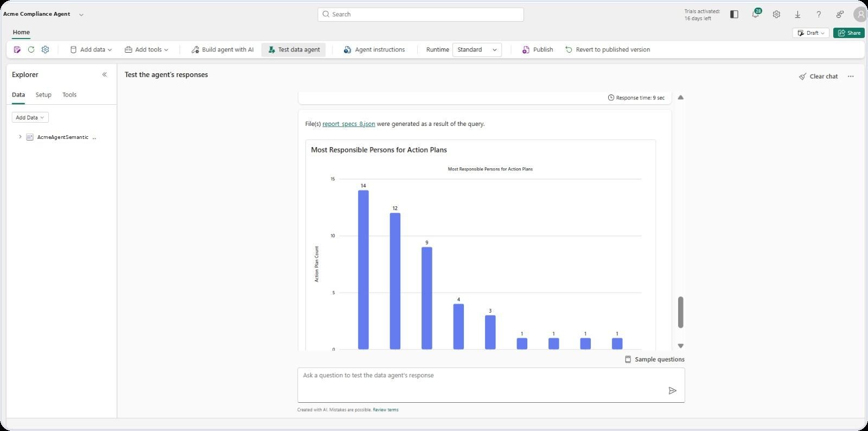
Task: Open the Draft status dropdown
Action: (x=810, y=33)
